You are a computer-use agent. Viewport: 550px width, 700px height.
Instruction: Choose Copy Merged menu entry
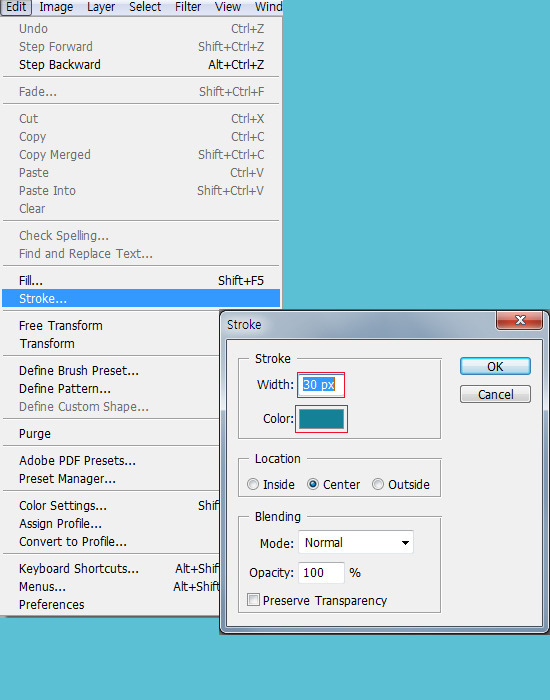coord(141,155)
